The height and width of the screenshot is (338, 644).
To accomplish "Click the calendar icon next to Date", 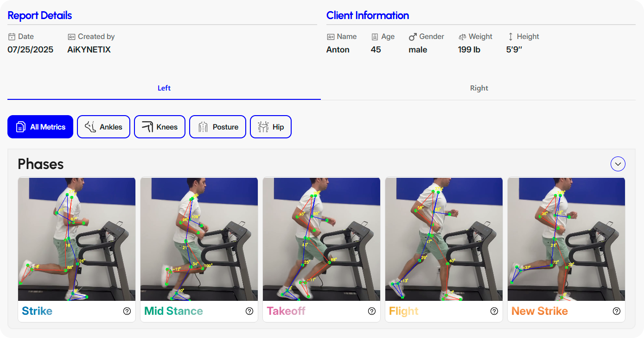I will (12, 37).
